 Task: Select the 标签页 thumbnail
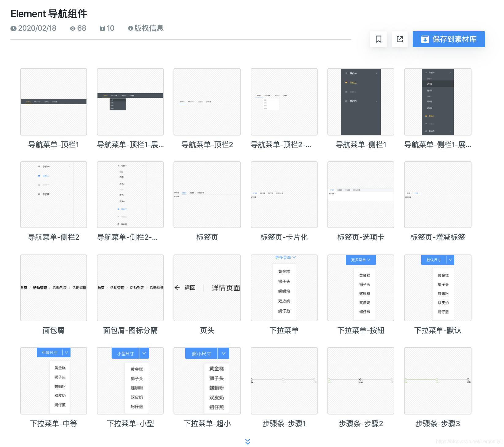click(207, 195)
